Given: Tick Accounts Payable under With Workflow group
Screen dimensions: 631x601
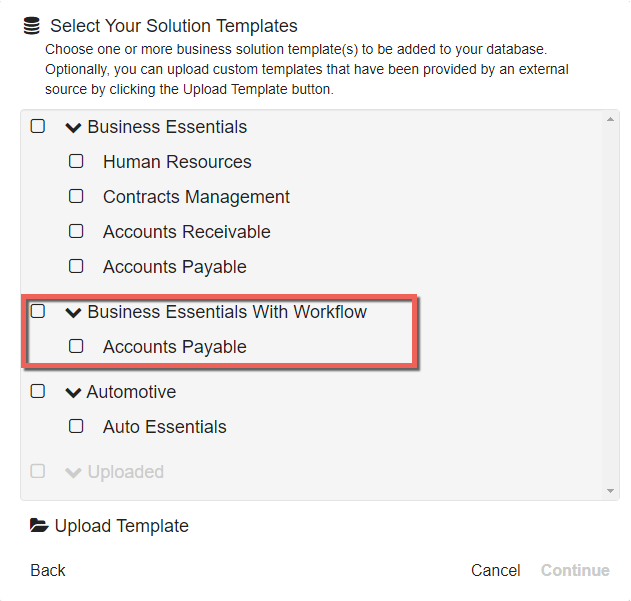Looking at the screenshot, I should click(x=76, y=347).
